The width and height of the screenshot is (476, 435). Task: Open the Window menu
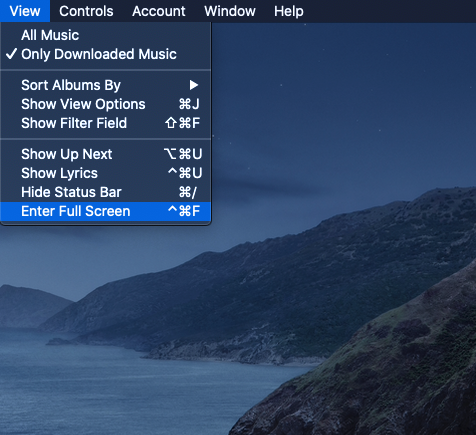230,11
